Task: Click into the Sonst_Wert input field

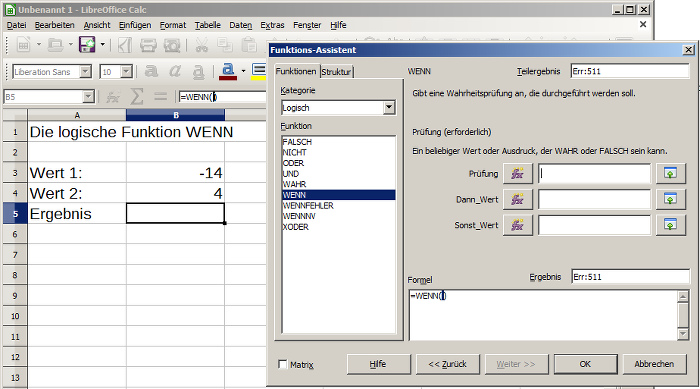Action: tap(594, 225)
